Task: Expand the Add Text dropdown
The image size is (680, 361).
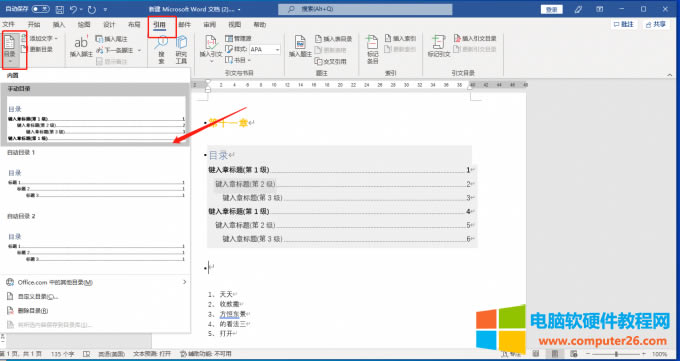Action: click(39, 39)
